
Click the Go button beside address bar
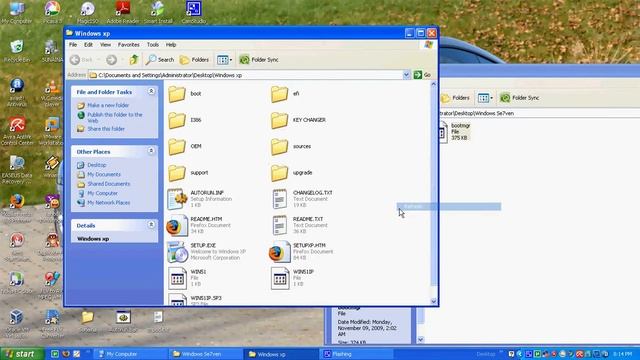click(x=422, y=75)
